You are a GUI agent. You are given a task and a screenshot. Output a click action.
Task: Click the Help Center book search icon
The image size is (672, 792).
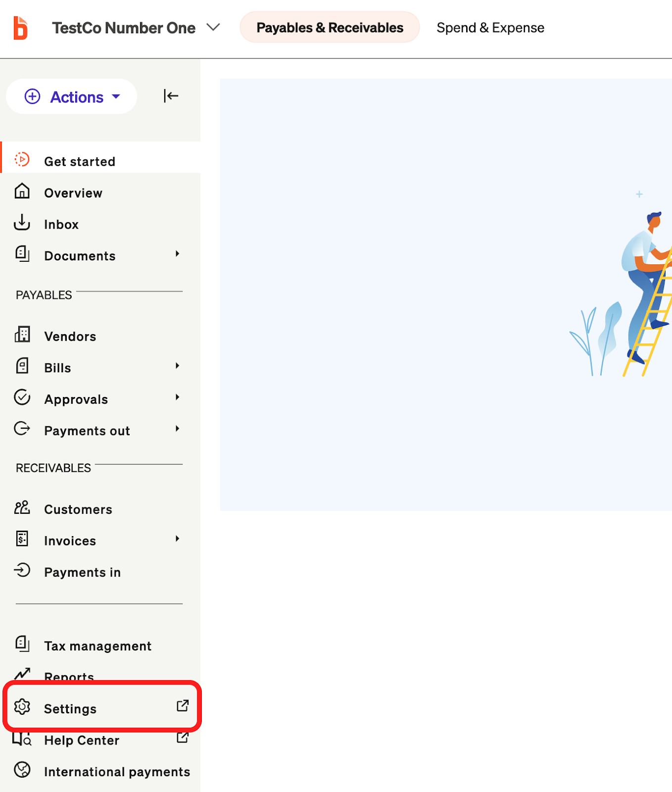pos(22,739)
